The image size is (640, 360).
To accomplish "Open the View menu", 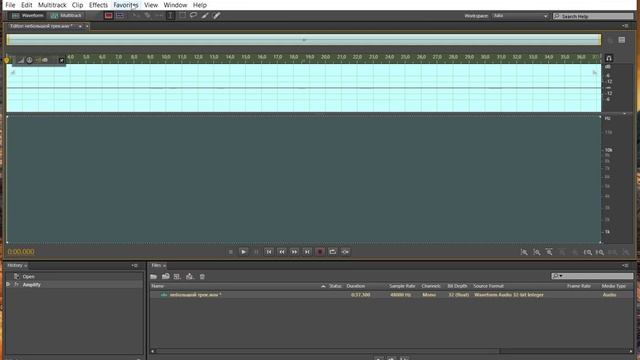I will [x=151, y=5].
